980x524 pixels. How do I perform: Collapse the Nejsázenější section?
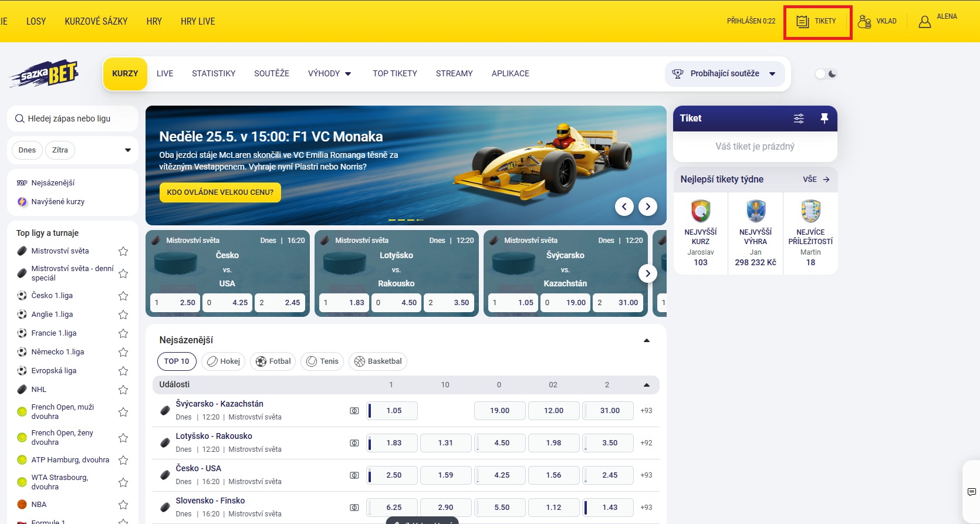647,340
